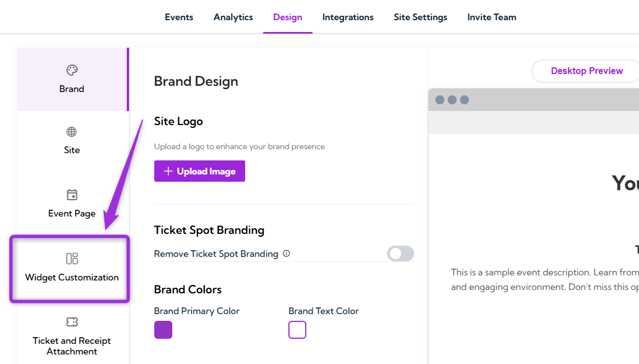Click the info icon beside Remove Ticket Spot Branding

pos(286,254)
